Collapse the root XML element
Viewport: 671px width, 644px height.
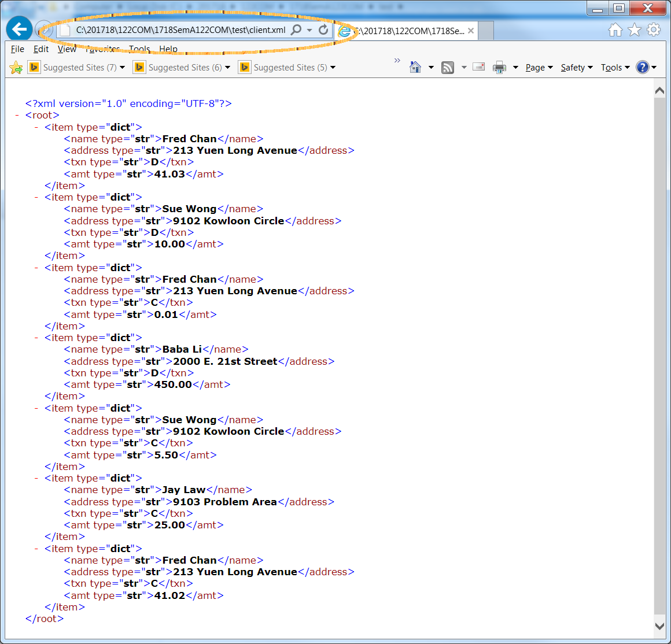17,116
